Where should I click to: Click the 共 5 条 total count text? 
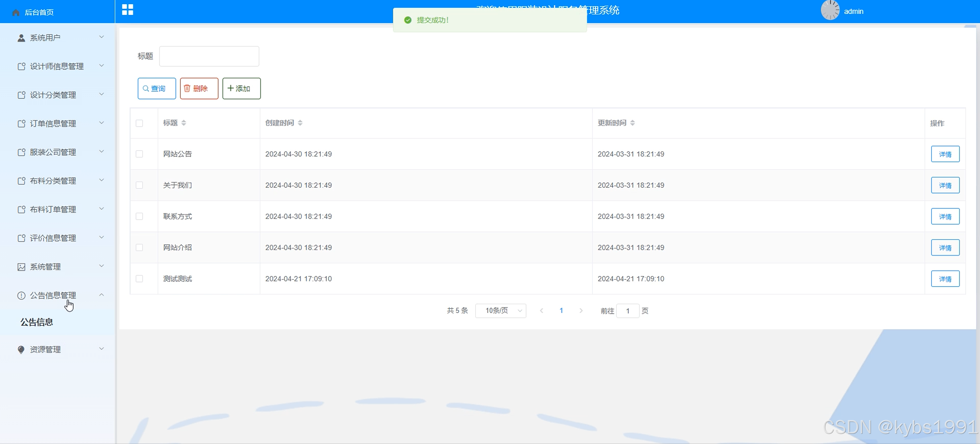(x=457, y=310)
